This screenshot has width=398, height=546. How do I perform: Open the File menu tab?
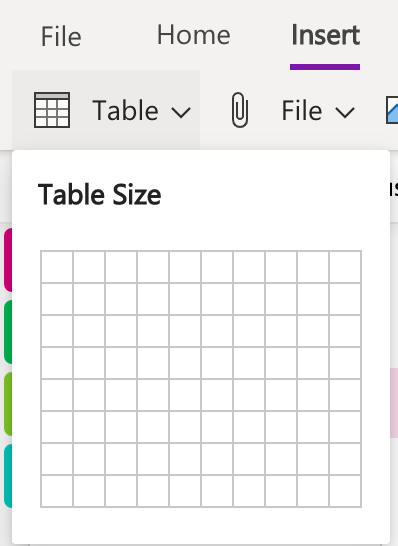pyautogui.click(x=61, y=36)
